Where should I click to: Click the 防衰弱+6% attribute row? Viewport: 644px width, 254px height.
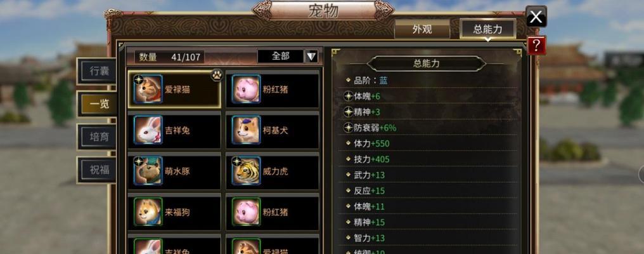point(428,128)
